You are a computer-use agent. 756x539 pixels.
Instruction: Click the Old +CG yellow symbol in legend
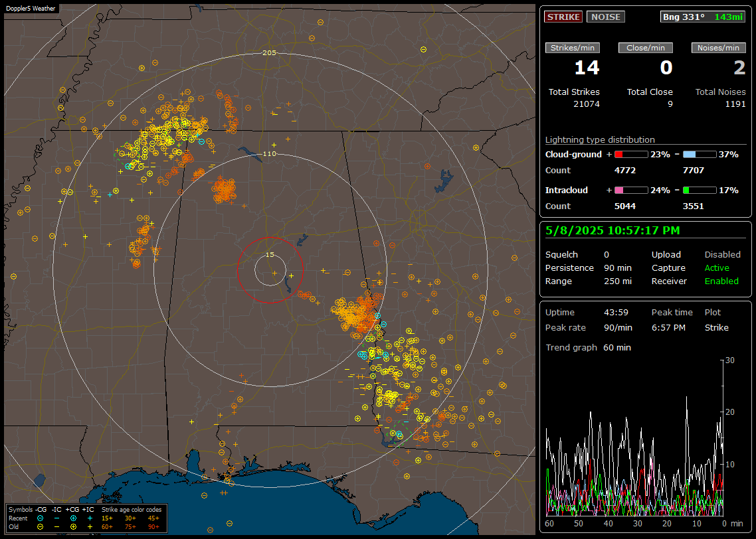point(73,527)
